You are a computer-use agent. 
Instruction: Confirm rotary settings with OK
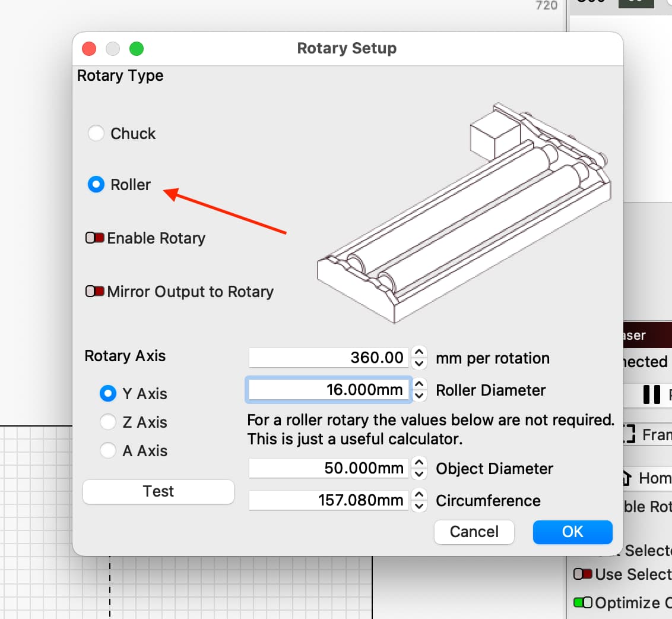pyautogui.click(x=572, y=532)
